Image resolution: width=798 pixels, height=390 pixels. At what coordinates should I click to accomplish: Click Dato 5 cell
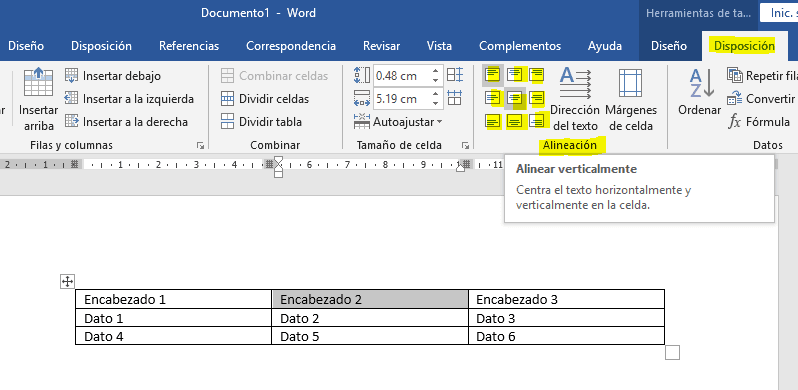370,336
